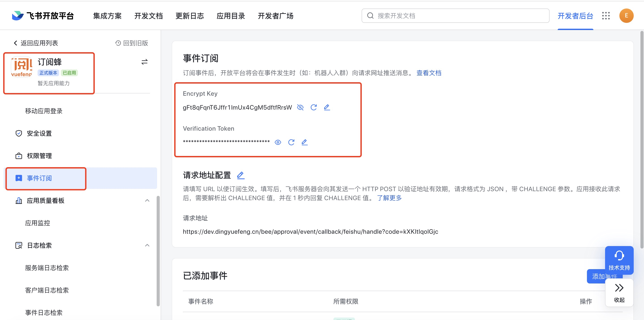Refresh the Encrypt Key

(x=313, y=107)
